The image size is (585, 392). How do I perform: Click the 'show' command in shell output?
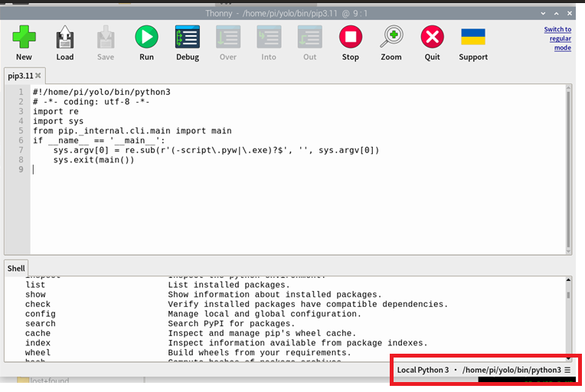[35, 294]
